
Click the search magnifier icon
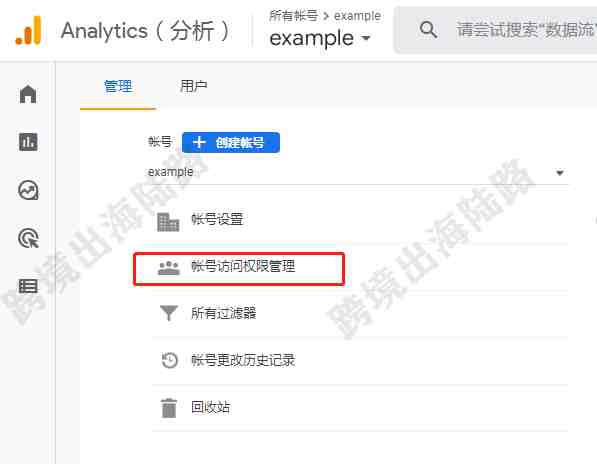click(x=428, y=29)
